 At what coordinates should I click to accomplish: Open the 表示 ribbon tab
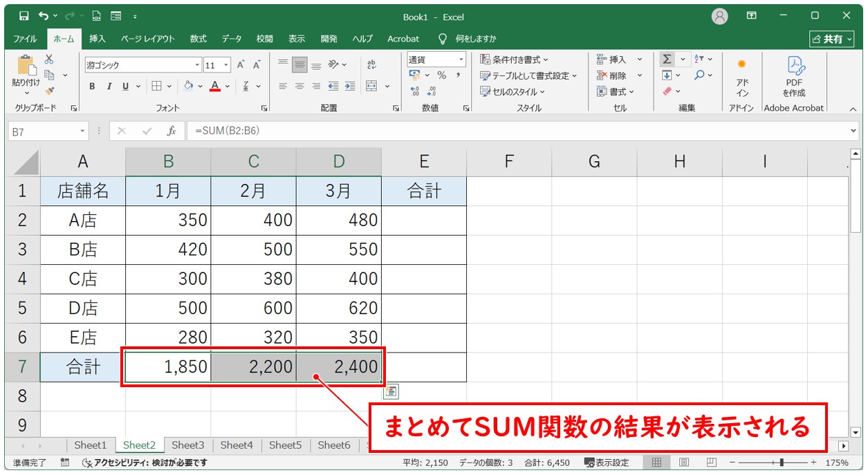297,39
